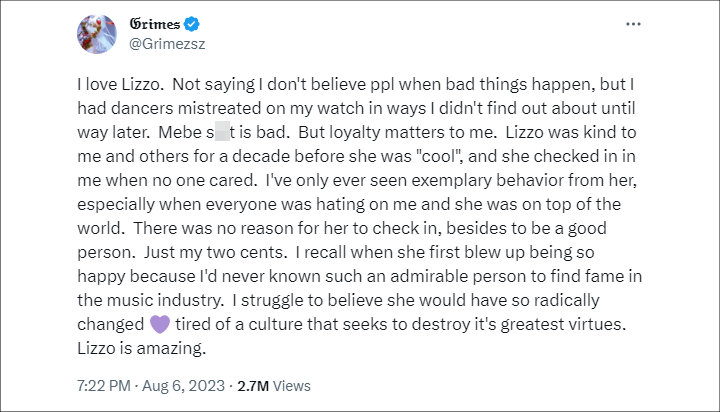Open the Grimes display name link
This screenshot has height=412, width=720.
tap(155, 24)
